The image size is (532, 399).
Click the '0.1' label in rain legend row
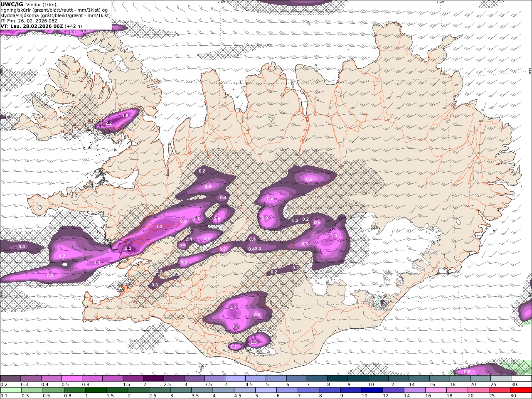(x=3, y=396)
